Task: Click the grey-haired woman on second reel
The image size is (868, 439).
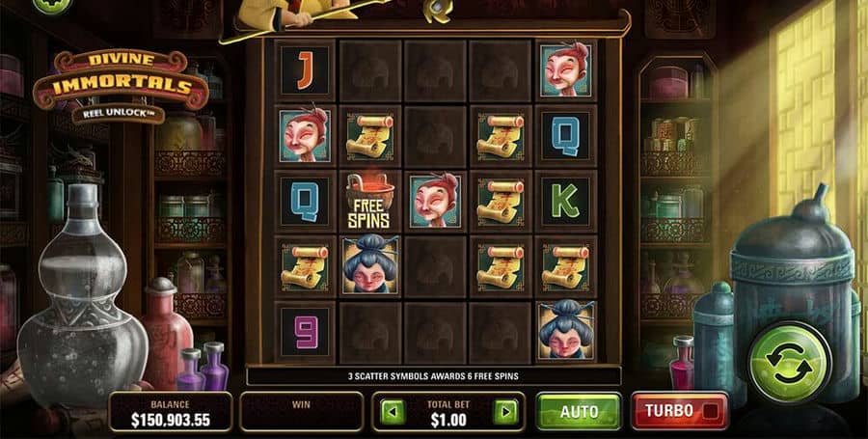Action: [370, 264]
